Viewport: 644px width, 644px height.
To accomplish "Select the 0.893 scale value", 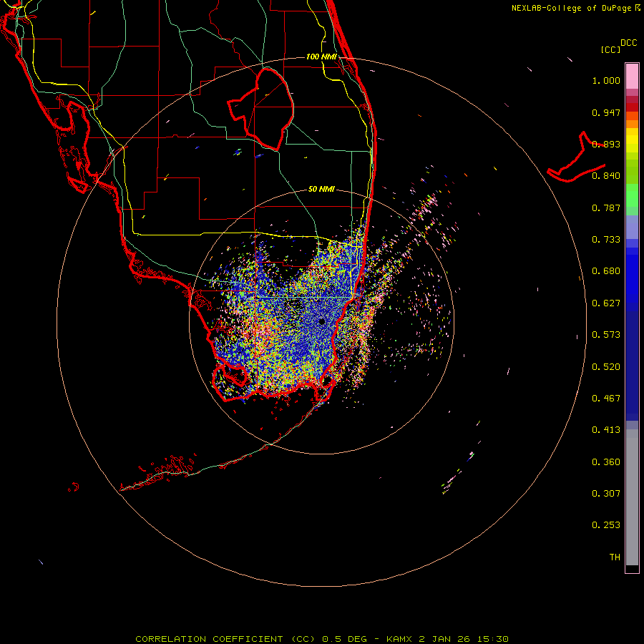I will click(606, 144).
